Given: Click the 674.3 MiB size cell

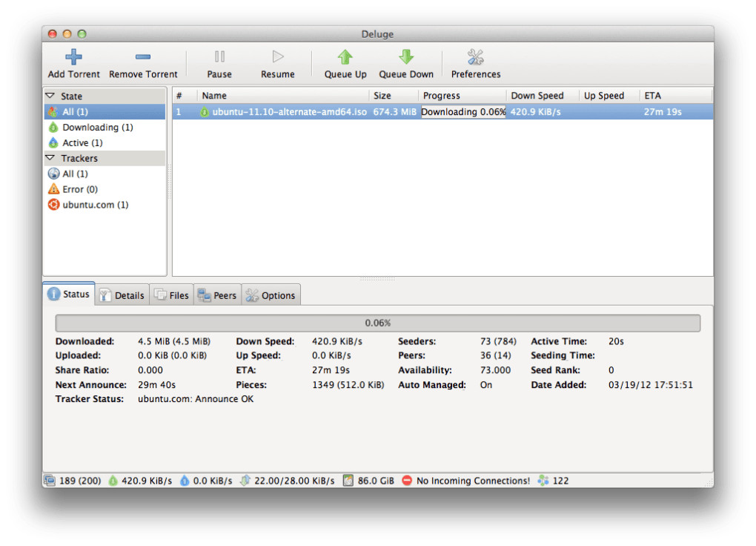Looking at the screenshot, I should (394, 111).
